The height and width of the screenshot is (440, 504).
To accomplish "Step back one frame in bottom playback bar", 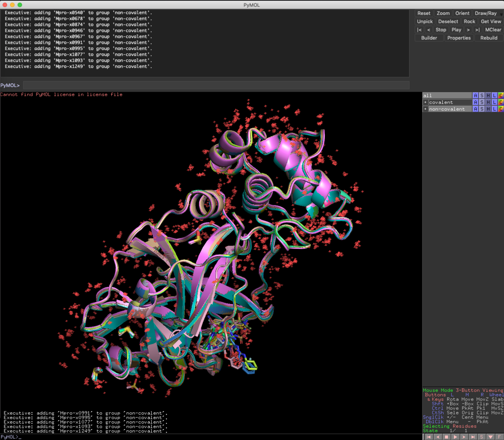I will pos(438,437).
